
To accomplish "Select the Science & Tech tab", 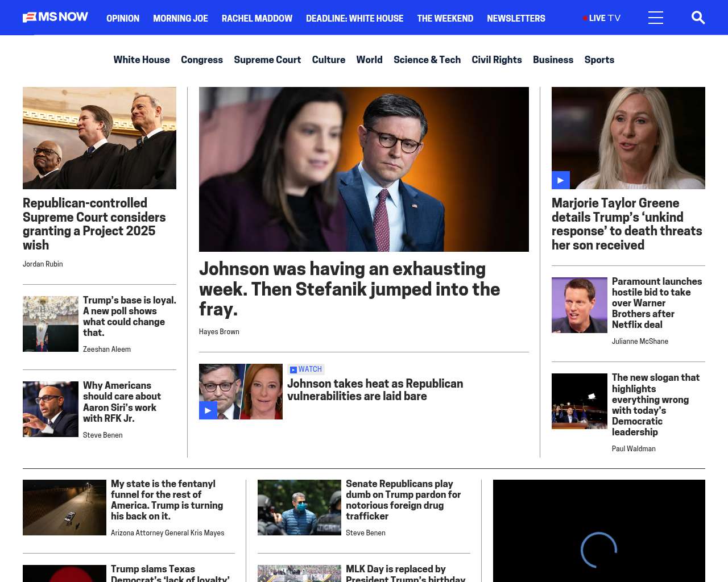I will [x=427, y=60].
